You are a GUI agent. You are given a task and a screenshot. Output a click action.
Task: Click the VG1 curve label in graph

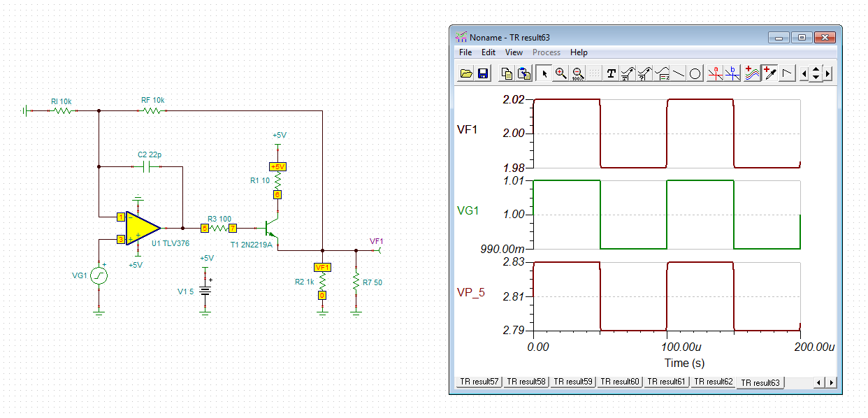pyautogui.click(x=468, y=210)
